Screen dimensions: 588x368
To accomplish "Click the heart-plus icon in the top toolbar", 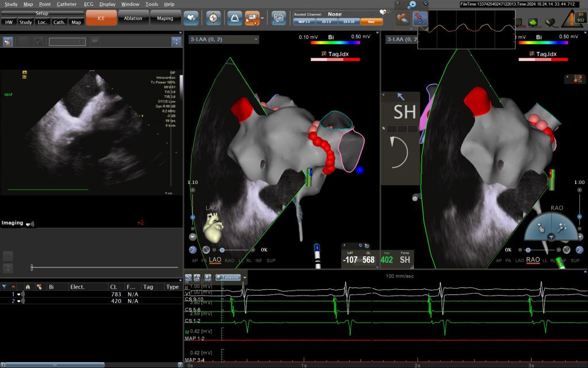I will coord(191,18).
